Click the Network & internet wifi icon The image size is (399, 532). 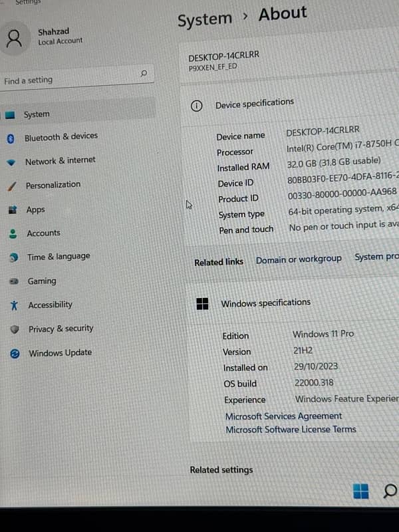click(11, 162)
